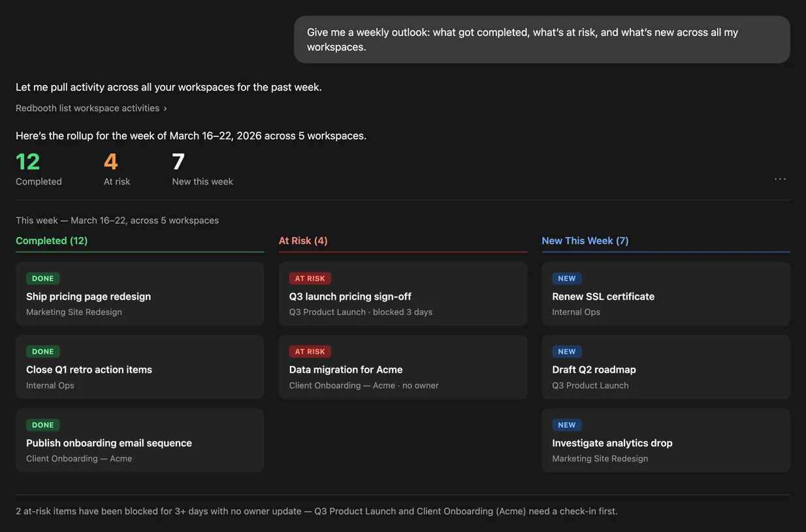This screenshot has height=532, width=806.
Task: Click AT RISK badge on Data migration card
Action: point(310,352)
